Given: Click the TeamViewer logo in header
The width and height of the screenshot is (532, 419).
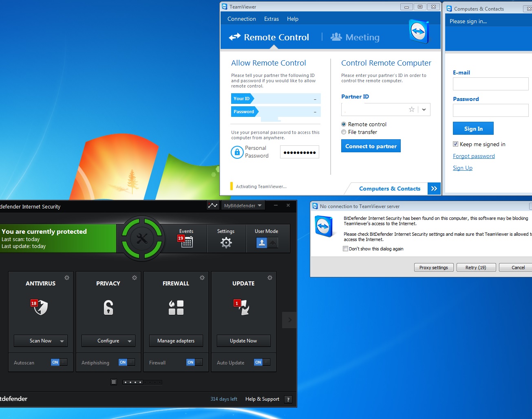Looking at the screenshot, I should [x=419, y=31].
